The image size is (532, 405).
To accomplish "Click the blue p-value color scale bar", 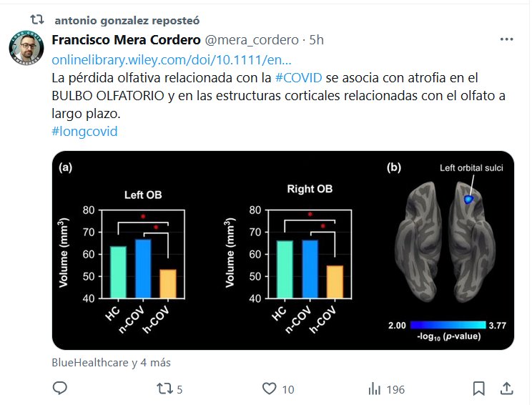I will [x=448, y=323].
